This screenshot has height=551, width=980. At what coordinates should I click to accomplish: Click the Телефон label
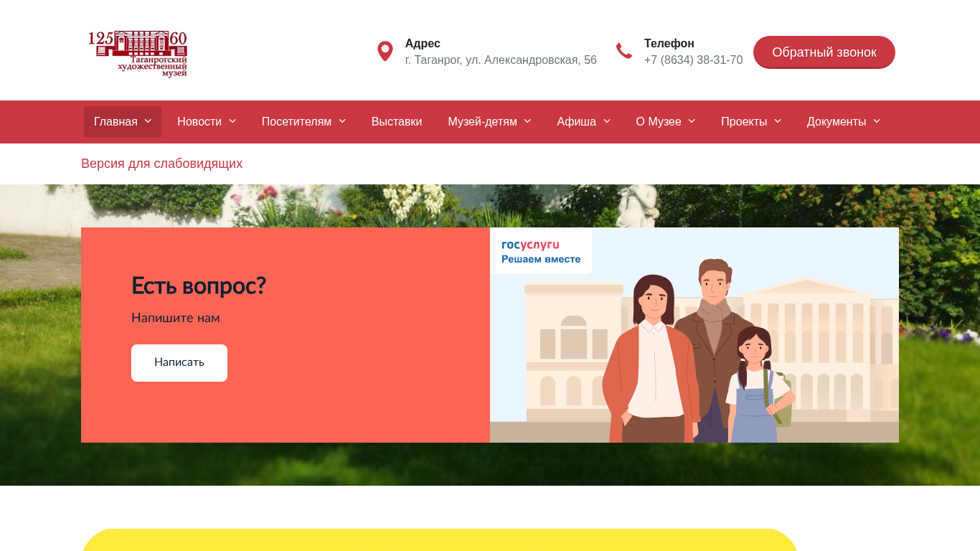pyautogui.click(x=669, y=44)
